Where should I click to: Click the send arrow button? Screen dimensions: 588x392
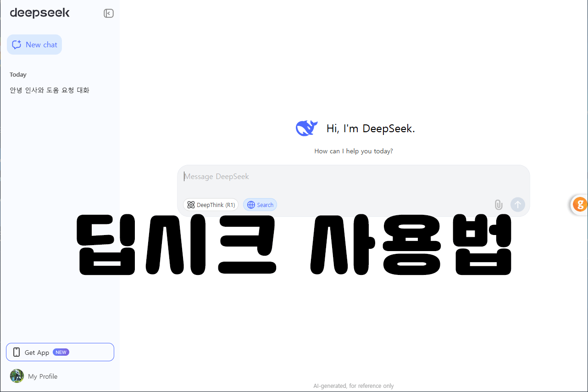(517, 205)
